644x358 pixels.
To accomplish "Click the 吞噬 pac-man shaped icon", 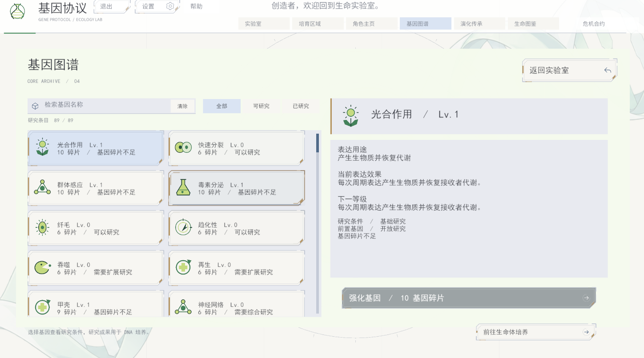I will 42,267.
